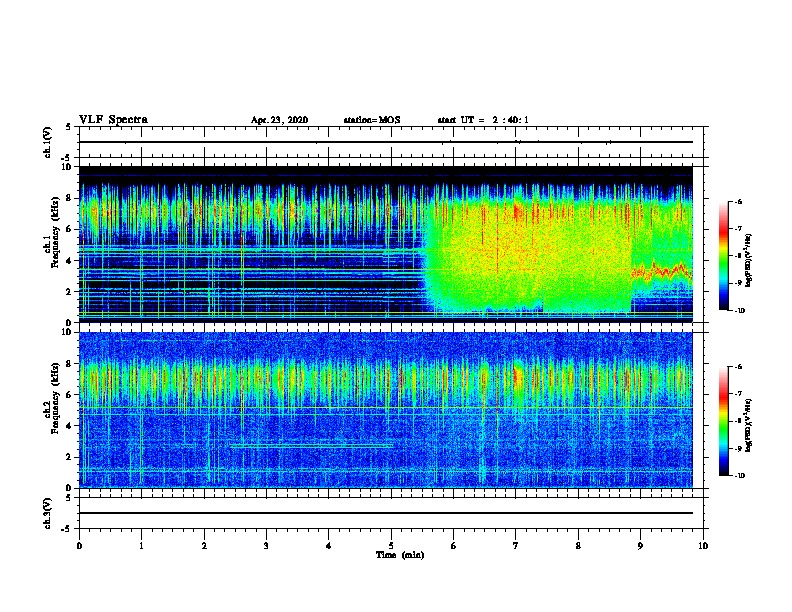Click the wavy red emission line in ch.1 spectrogram
The image size is (792, 612).
[662, 271]
